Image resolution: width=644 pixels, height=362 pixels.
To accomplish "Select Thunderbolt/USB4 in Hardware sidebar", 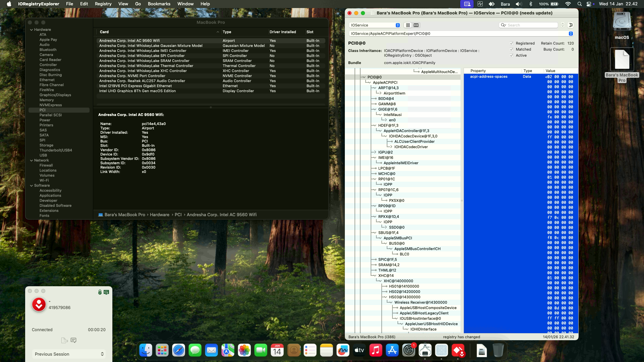I will [x=56, y=150].
